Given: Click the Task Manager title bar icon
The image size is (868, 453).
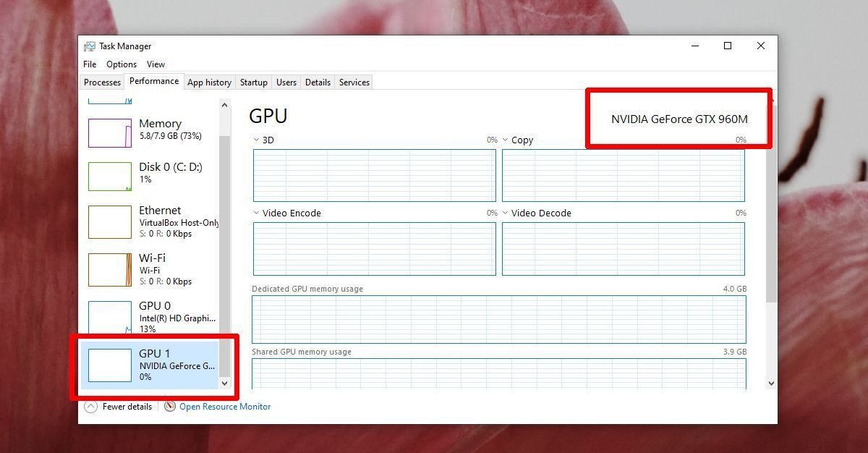Looking at the screenshot, I should coord(90,46).
